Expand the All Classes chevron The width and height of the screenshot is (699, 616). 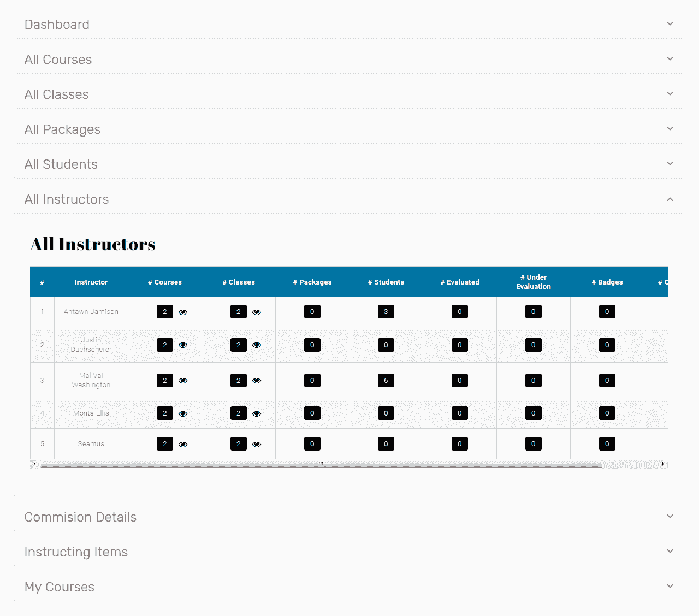[670, 93]
